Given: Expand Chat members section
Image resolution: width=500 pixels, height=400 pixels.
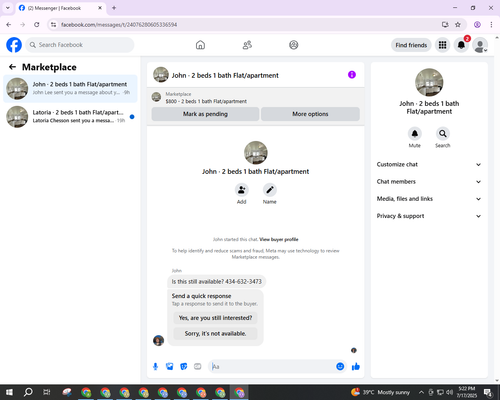Looking at the screenshot, I should click(x=429, y=182).
